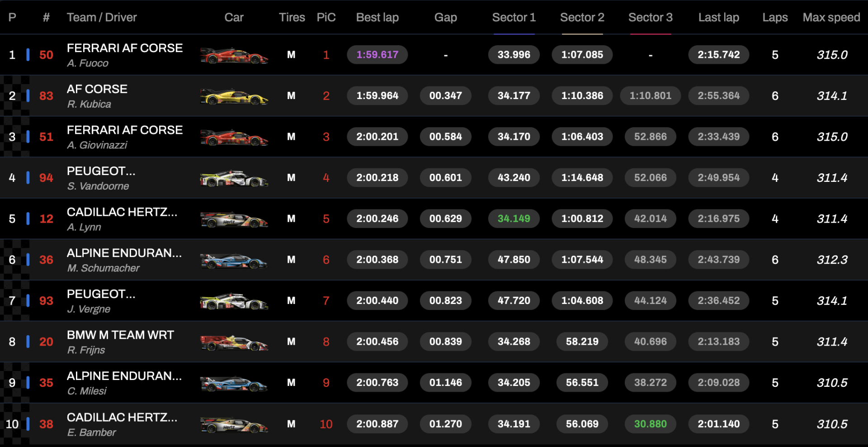Click the #35 Alpine car image
Screen dimensions: 868x447
[234, 384]
